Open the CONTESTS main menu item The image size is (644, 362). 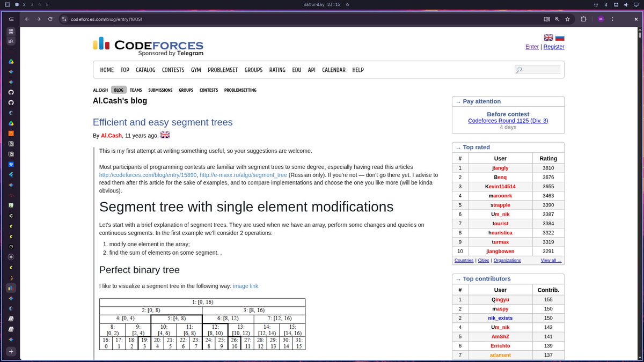tap(173, 70)
